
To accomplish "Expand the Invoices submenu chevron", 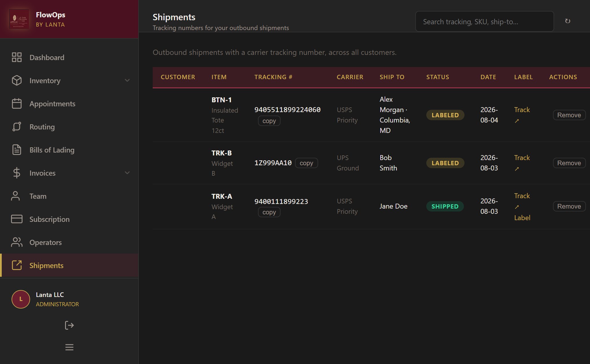I will 127,173.
